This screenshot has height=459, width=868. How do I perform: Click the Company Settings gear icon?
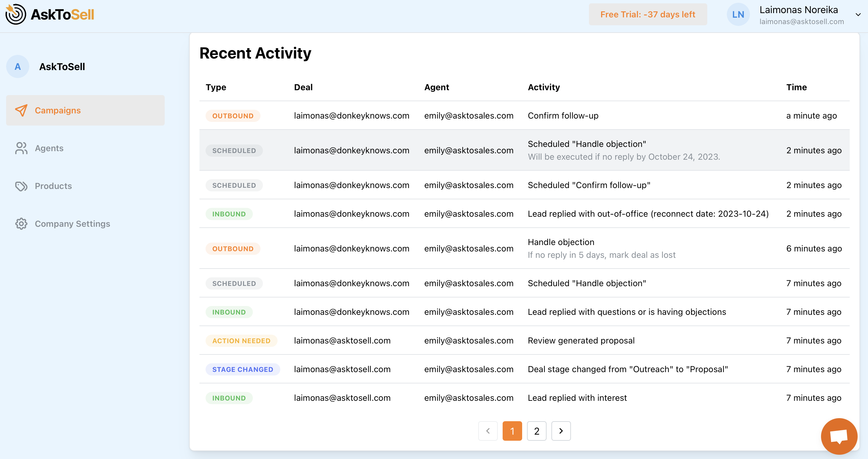point(21,224)
